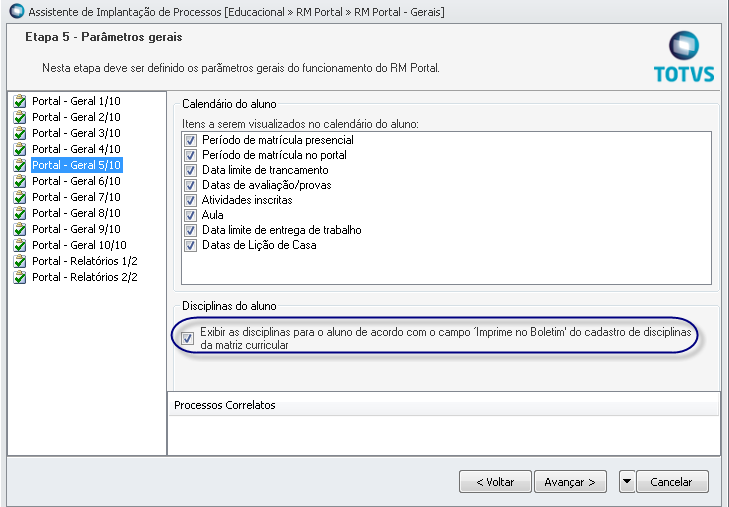Viewport: 729px width, 507px height.
Task: Advance with the Avançar button
Action: [570, 481]
